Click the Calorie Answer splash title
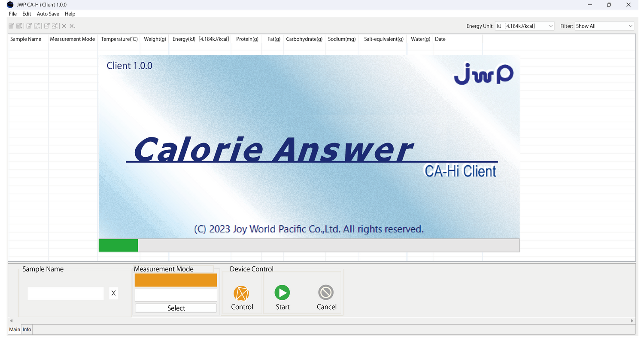The width and height of the screenshot is (644, 359). coord(273,150)
